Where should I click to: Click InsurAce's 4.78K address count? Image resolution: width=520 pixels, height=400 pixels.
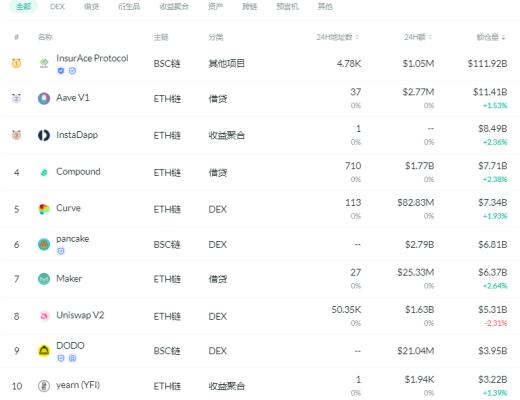coord(349,63)
